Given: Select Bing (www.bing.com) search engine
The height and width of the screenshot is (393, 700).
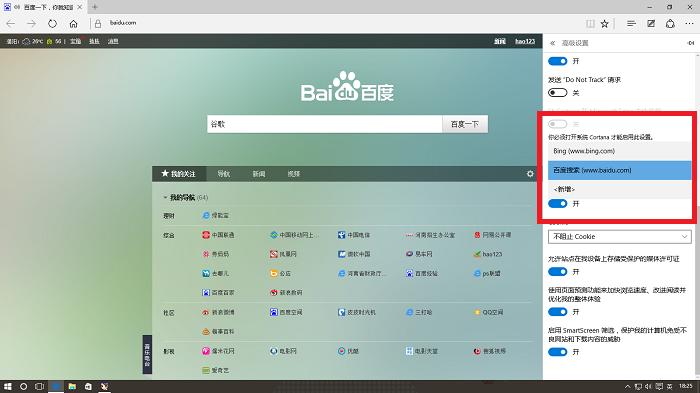Looking at the screenshot, I should coord(620,151).
